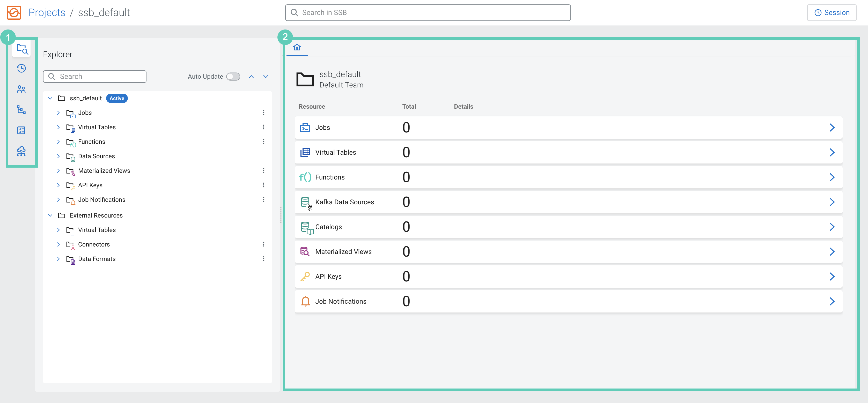868x403 pixels.
Task: Click the Search in SSB field
Action: [428, 12]
